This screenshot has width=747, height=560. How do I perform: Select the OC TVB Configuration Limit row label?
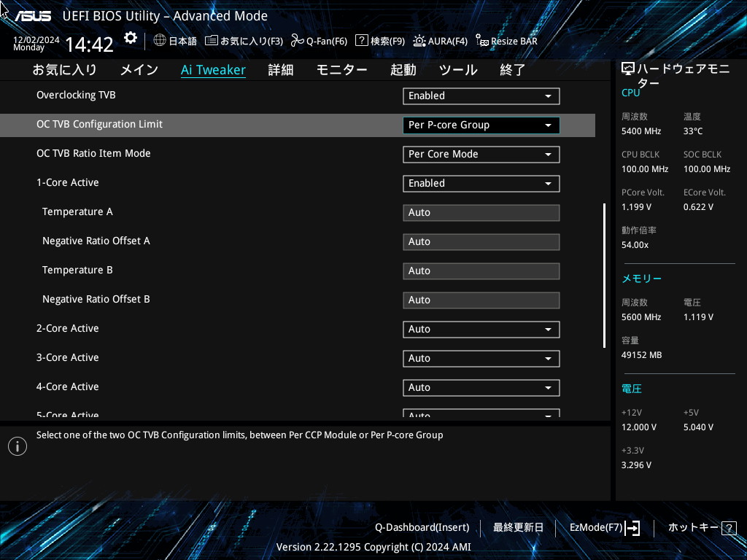tap(99, 124)
